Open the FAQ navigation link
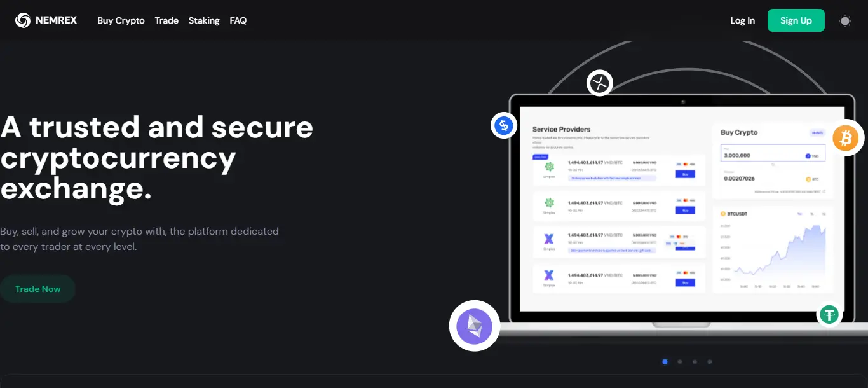This screenshot has height=388, width=868. tap(238, 20)
